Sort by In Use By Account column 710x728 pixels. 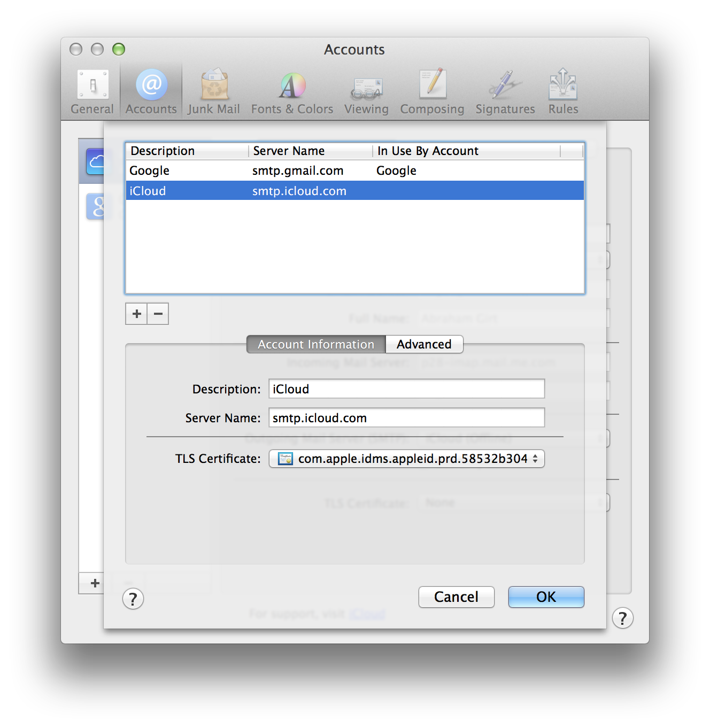click(467, 151)
